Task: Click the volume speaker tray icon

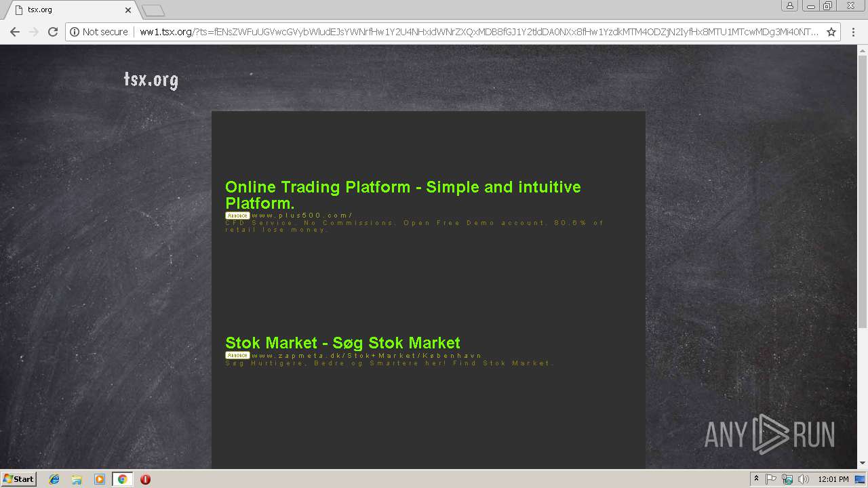Action: click(804, 479)
